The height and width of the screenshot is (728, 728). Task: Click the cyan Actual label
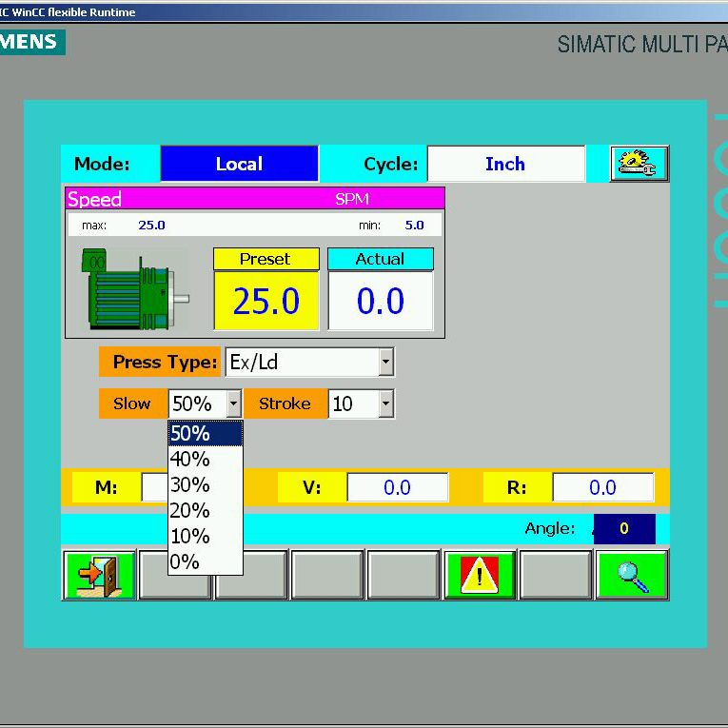tap(381, 259)
